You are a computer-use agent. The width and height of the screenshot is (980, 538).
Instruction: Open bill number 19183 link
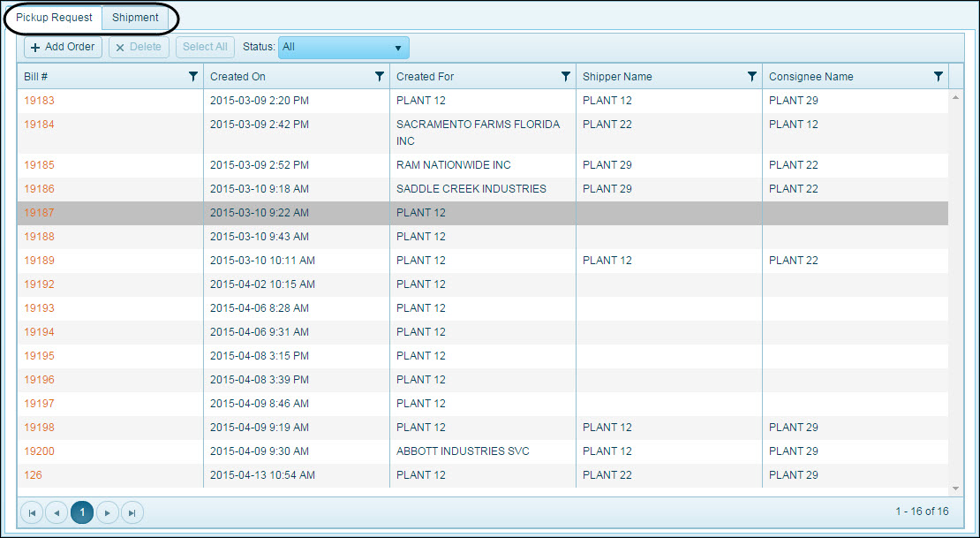point(39,101)
